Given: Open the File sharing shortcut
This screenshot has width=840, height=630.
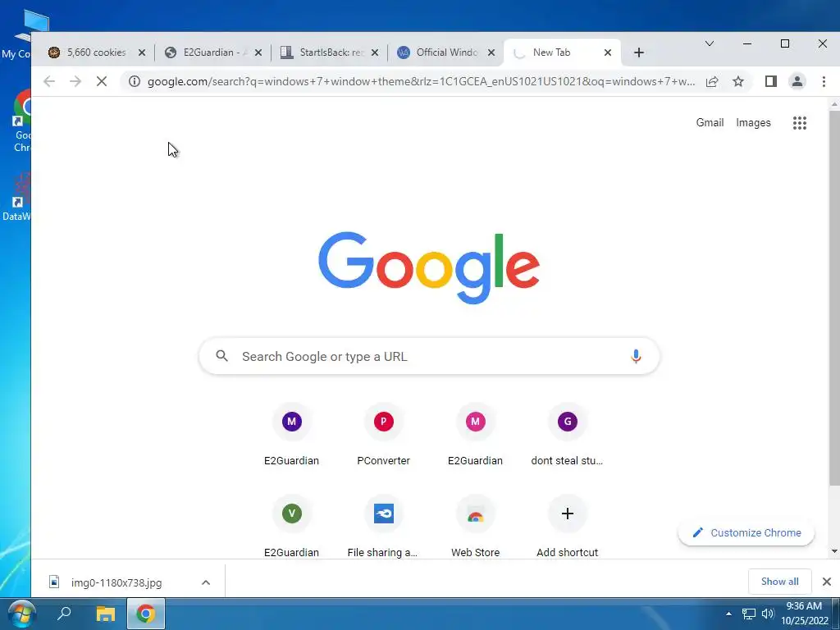Looking at the screenshot, I should pos(384,527).
